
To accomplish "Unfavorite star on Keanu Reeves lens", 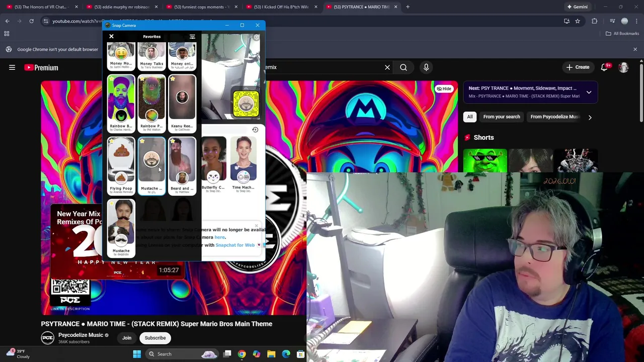I will 173,79.
